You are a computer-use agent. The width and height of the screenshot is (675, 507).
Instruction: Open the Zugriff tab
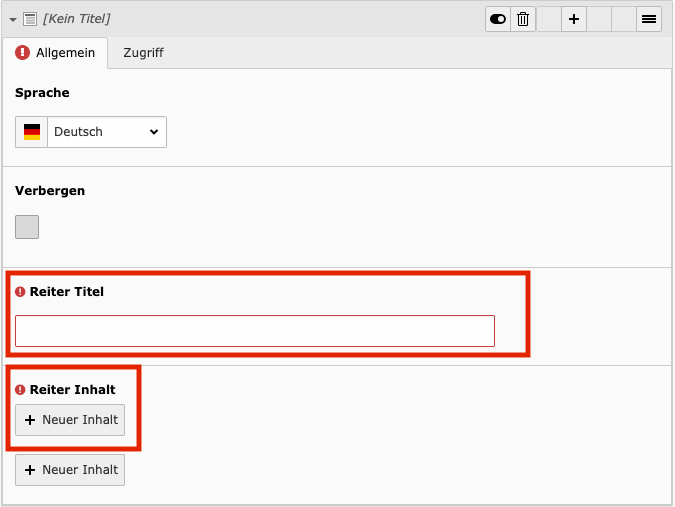(143, 53)
